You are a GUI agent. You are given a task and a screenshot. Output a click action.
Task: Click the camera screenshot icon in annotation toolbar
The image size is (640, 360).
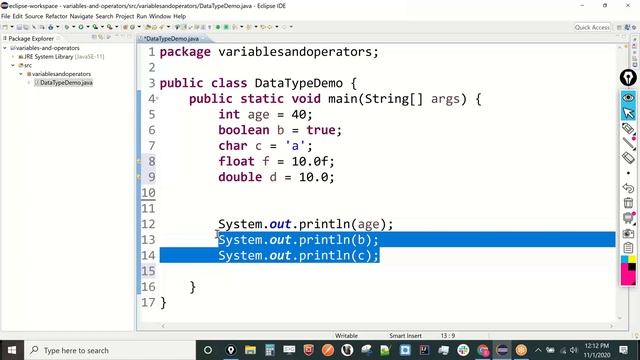tap(628, 233)
